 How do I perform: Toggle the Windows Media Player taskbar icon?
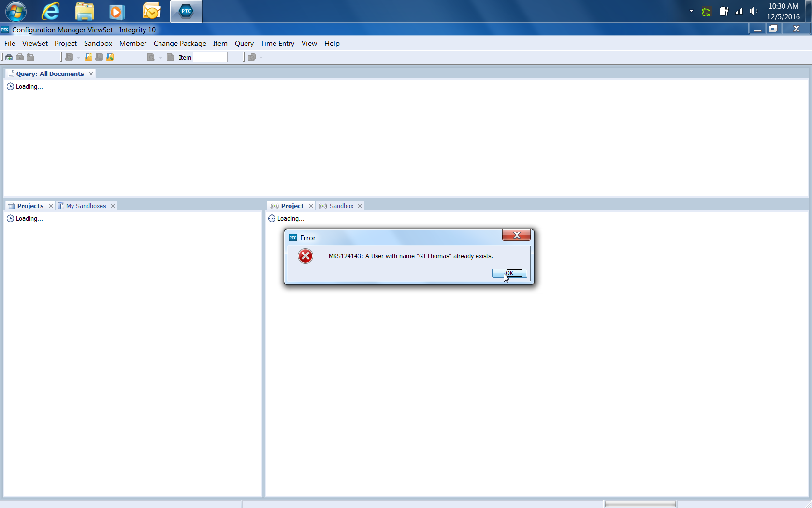116,11
